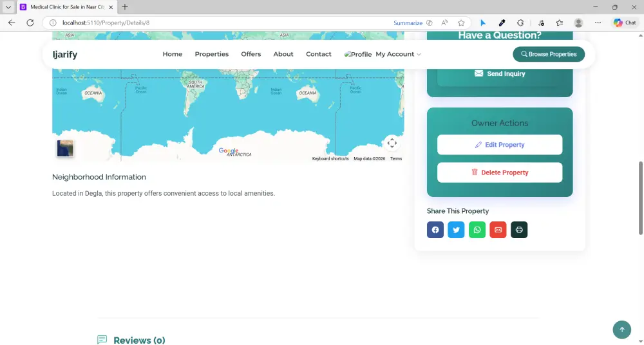Open map Terms link

pos(396,158)
